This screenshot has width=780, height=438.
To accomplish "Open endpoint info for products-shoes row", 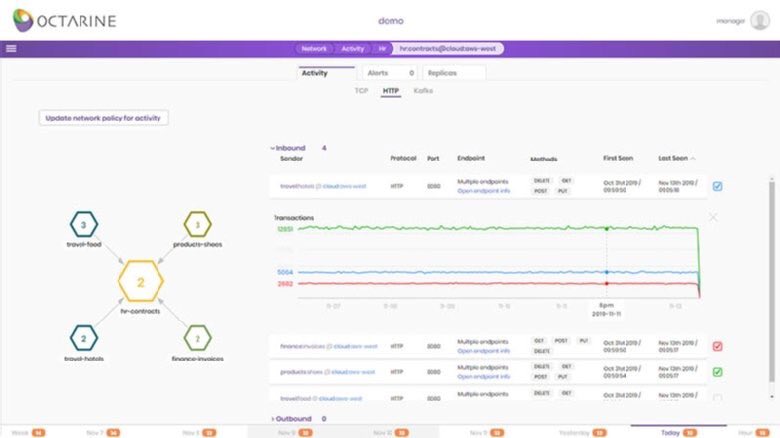I will [484, 377].
